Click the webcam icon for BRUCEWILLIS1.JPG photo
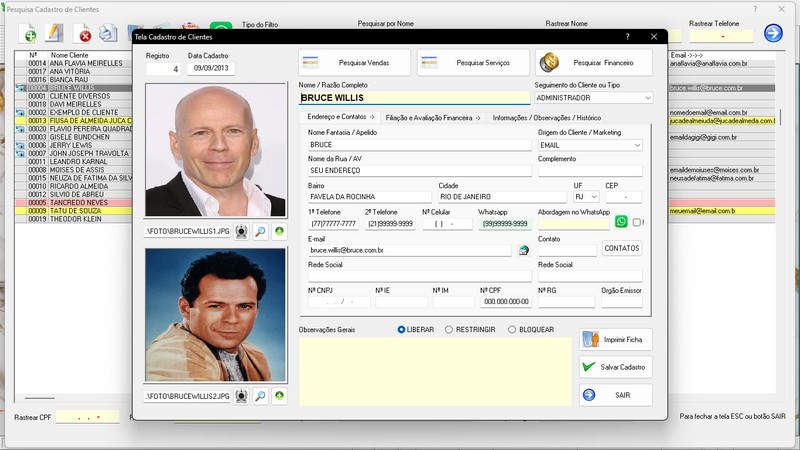 click(241, 231)
